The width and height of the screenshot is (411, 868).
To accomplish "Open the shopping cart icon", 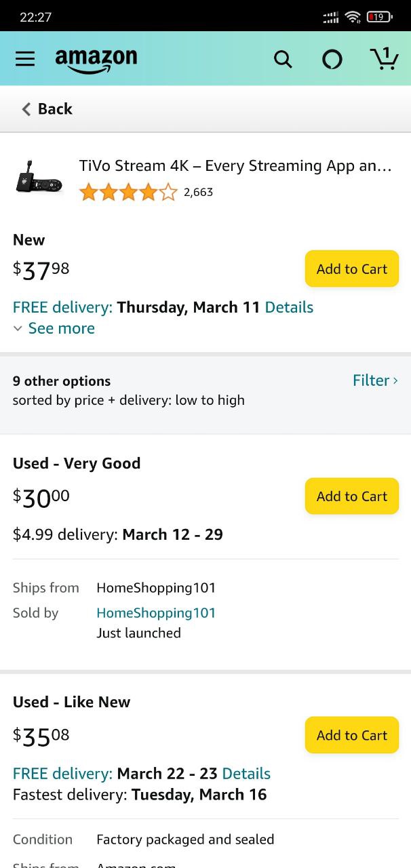I will pos(385,58).
